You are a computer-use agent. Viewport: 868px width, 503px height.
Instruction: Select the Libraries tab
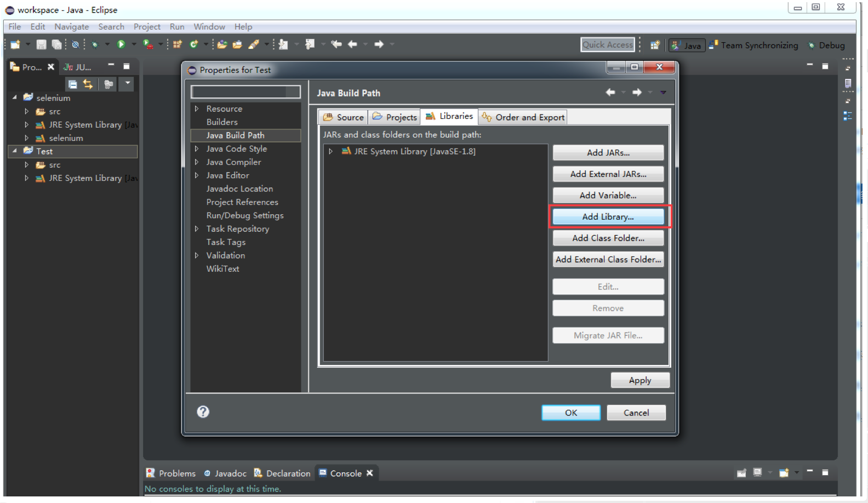tap(449, 116)
